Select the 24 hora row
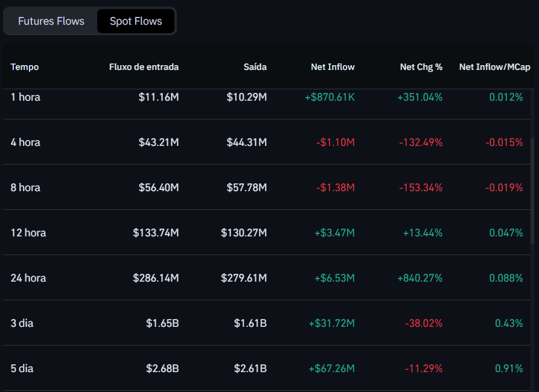The image size is (539, 392). click(x=28, y=277)
